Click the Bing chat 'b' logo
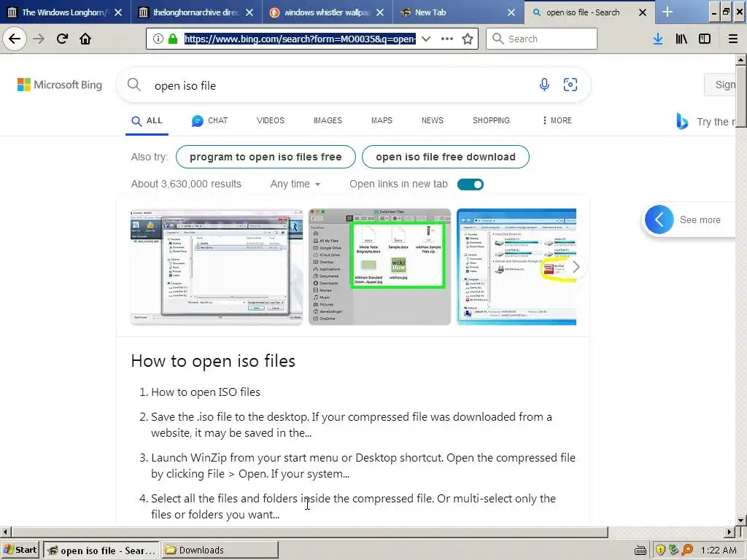The image size is (747, 560). pyautogui.click(x=682, y=122)
